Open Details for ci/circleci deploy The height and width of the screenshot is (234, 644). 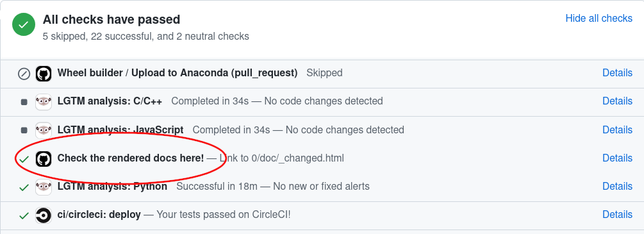(x=617, y=214)
